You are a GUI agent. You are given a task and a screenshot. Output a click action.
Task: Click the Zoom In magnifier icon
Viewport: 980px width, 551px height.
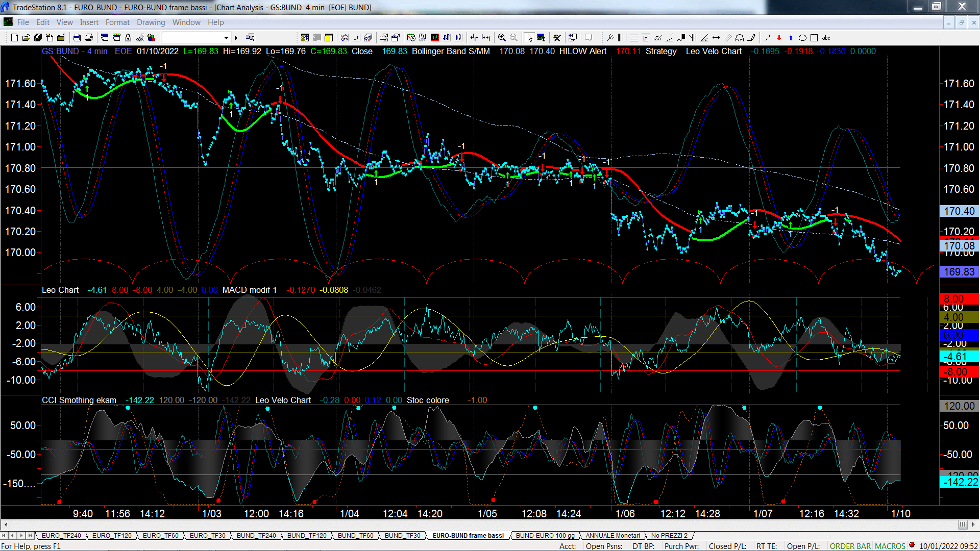click(502, 38)
